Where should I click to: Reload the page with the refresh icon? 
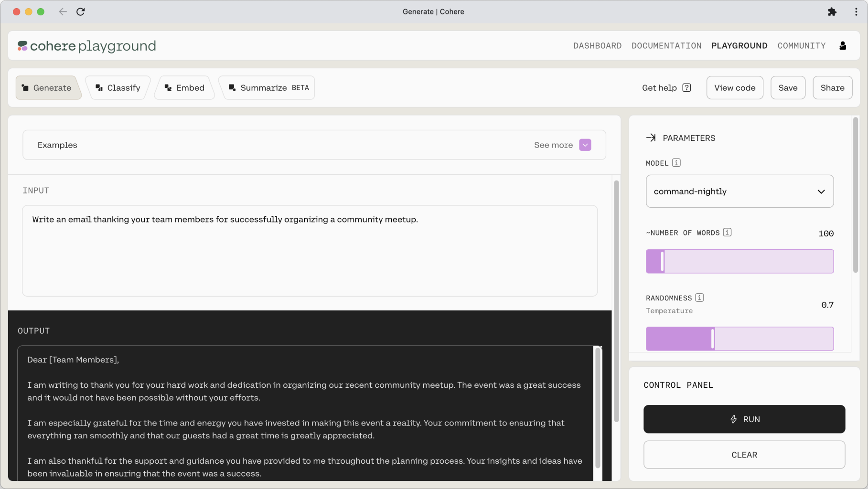[x=81, y=11]
